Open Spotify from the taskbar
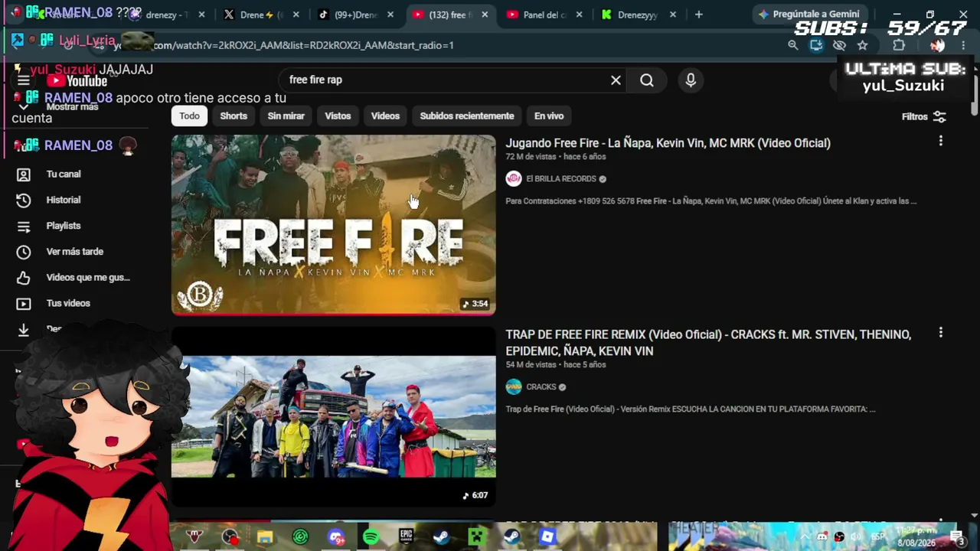 371,537
